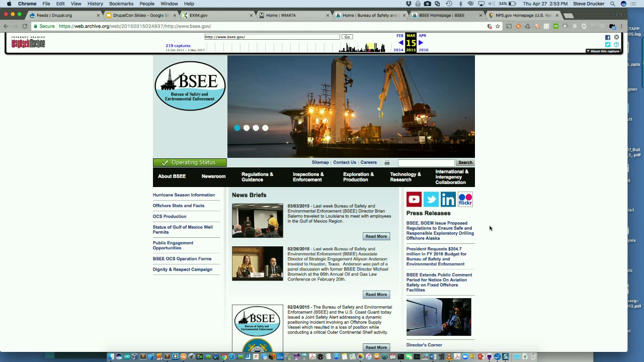Viewport: 644px width, 362px height.
Task: Click Go button in Wayback toolbar
Action: (x=347, y=37)
